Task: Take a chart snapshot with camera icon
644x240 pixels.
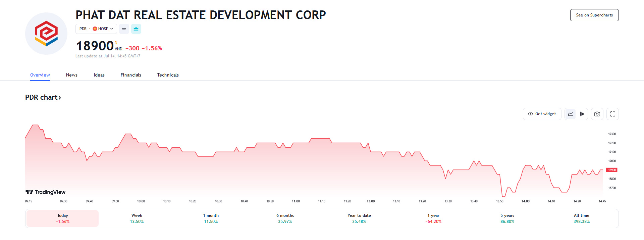Action: (597, 114)
